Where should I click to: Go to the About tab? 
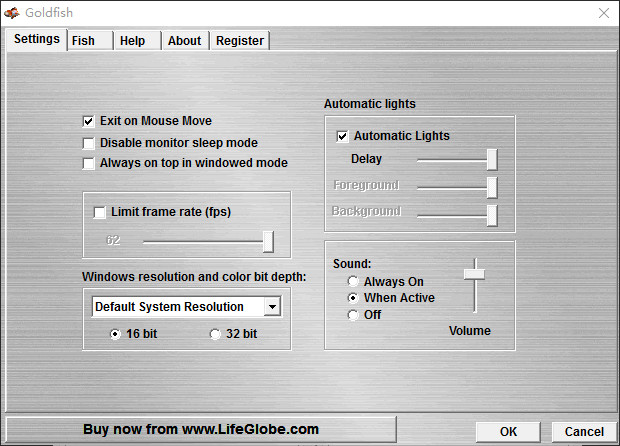point(184,41)
